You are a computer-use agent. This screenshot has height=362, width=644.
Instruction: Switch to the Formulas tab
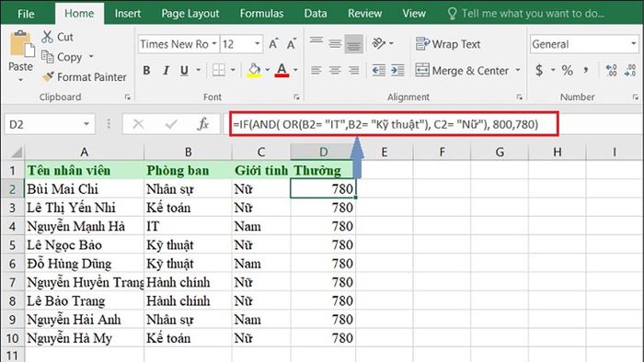(261, 14)
